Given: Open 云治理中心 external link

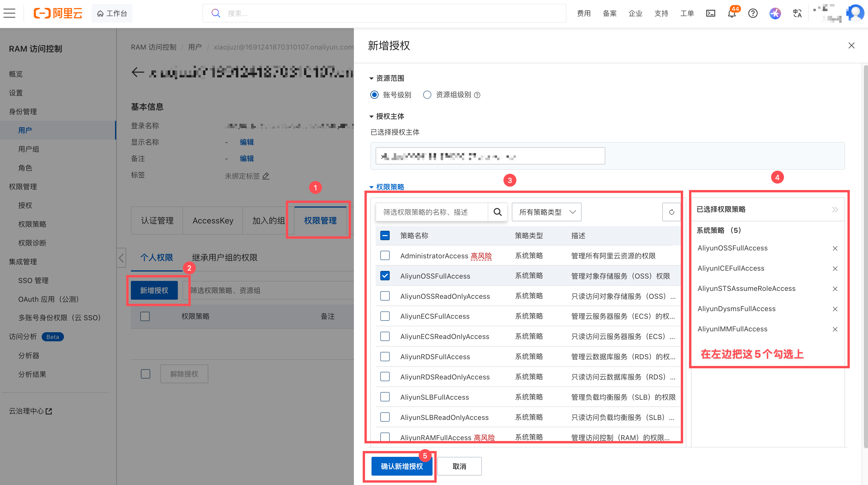Looking at the screenshot, I should [30, 411].
